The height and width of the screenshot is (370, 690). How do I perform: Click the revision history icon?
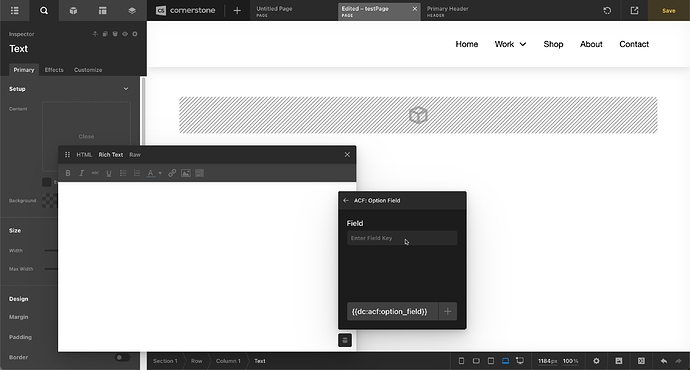607,11
